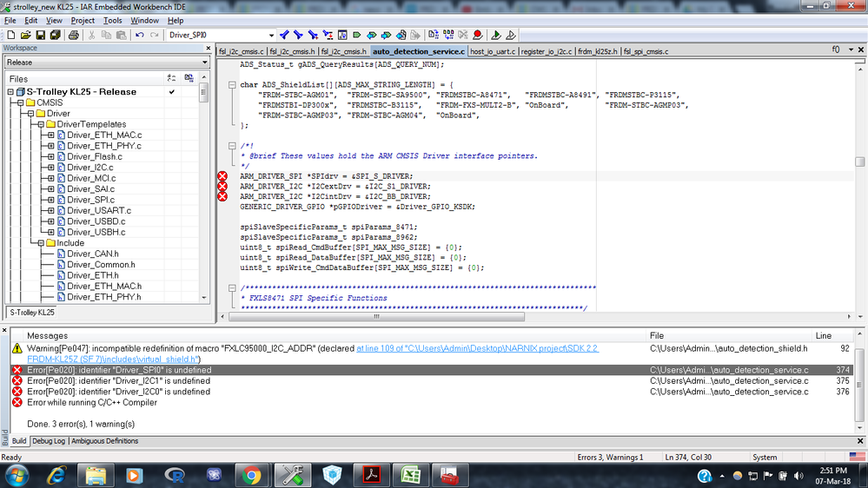Open the Release configuration dropdown

205,63
